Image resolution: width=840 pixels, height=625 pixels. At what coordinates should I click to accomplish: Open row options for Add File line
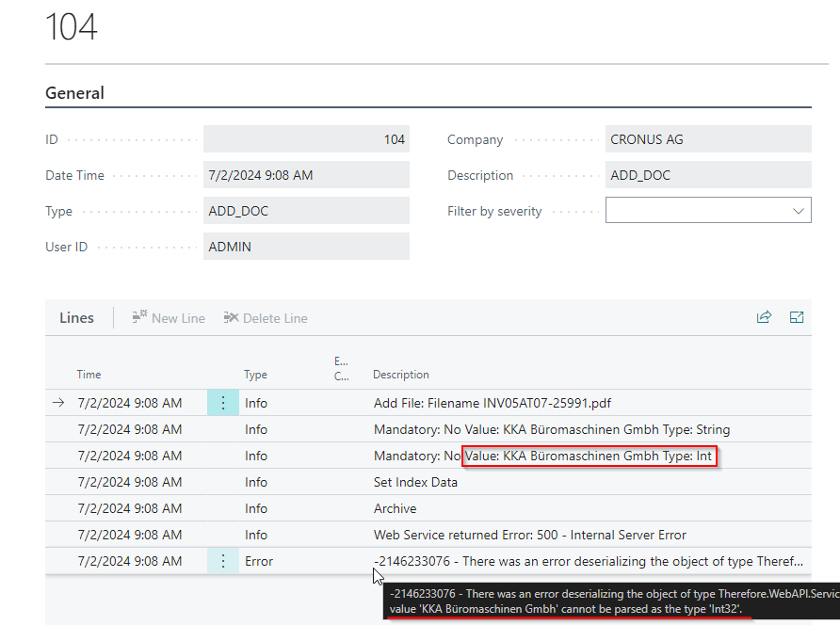(x=223, y=403)
